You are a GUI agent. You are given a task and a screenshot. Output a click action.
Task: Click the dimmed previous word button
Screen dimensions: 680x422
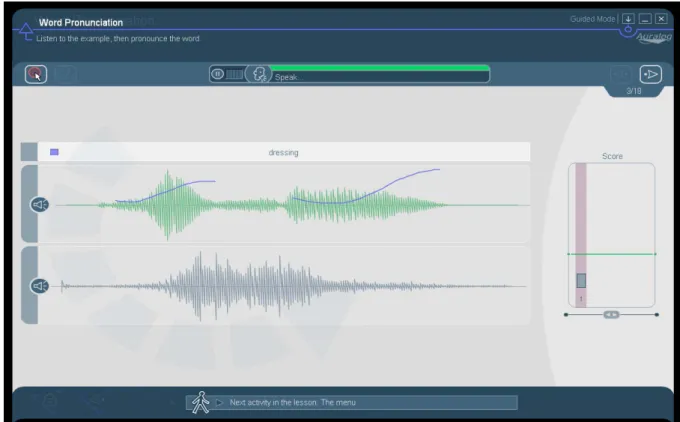point(621,74)
